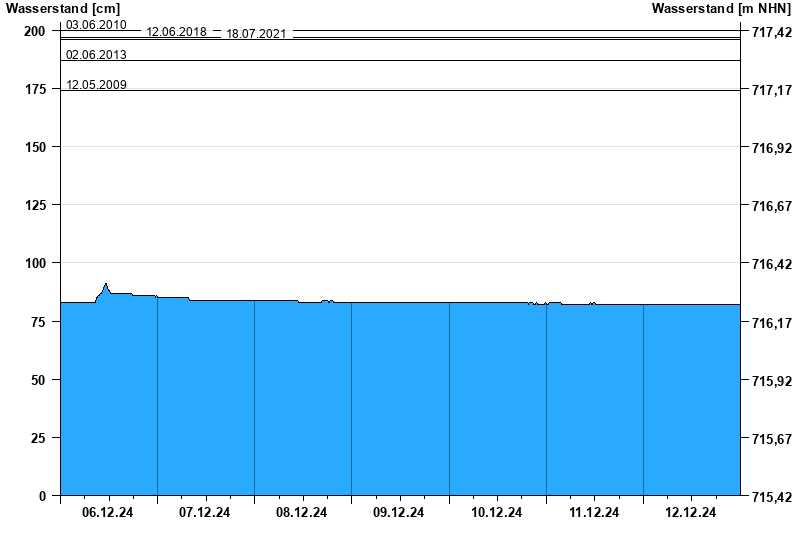Select the 07.12.24 date label
The image size is (800, 550).
(205, 512)
